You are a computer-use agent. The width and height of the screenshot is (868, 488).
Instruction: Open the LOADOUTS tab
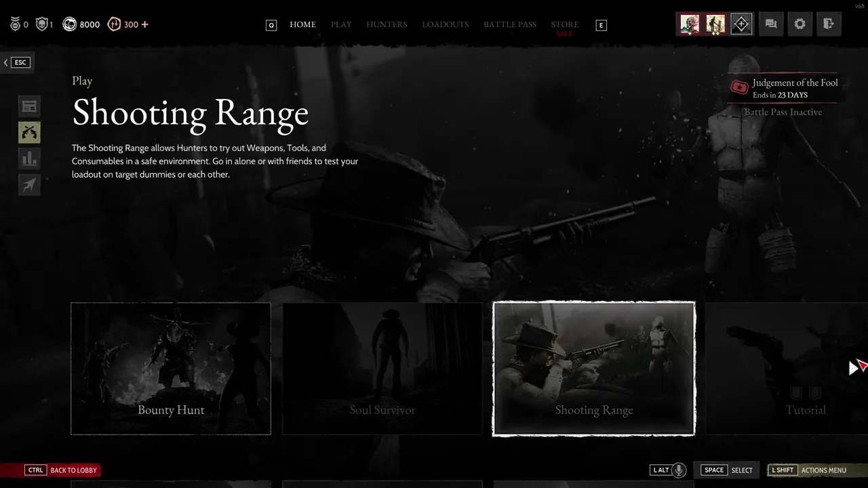[446, 24]
